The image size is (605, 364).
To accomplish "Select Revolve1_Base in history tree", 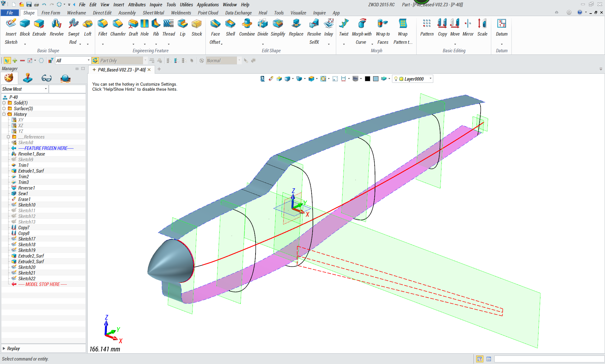I will 32,154.
